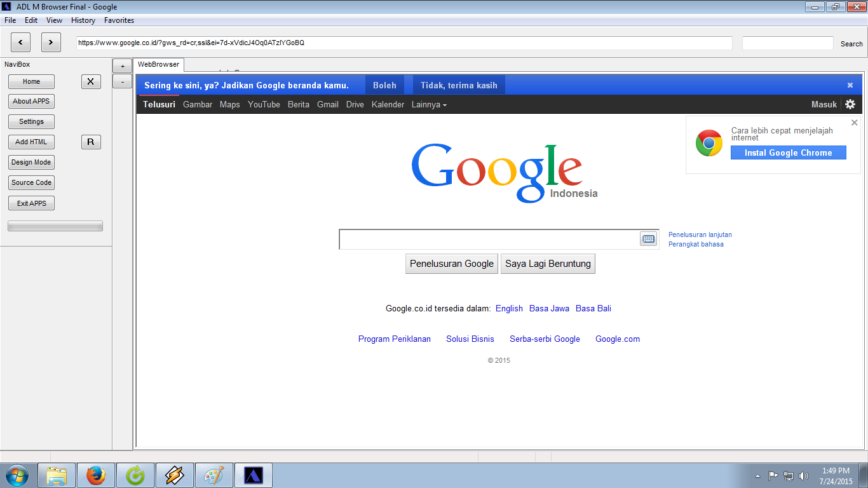Click the app's top-right search field
868x488 pixels.
tap(787, 43)
